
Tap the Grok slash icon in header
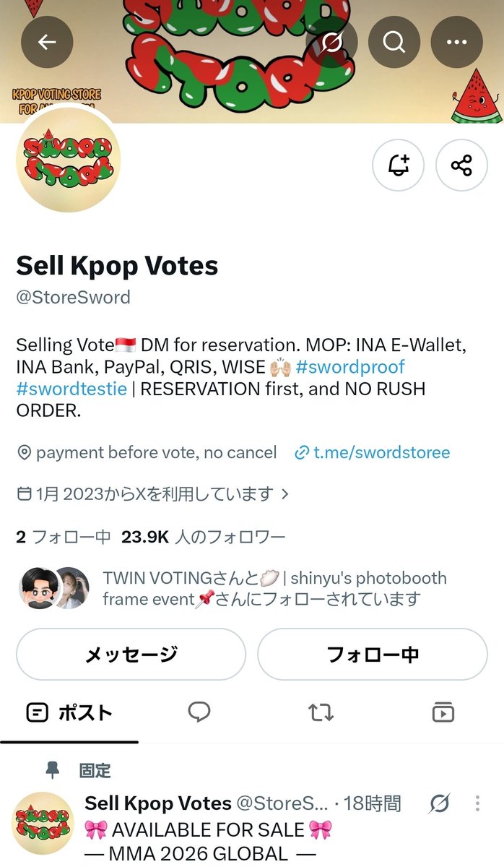pos(331,42)
